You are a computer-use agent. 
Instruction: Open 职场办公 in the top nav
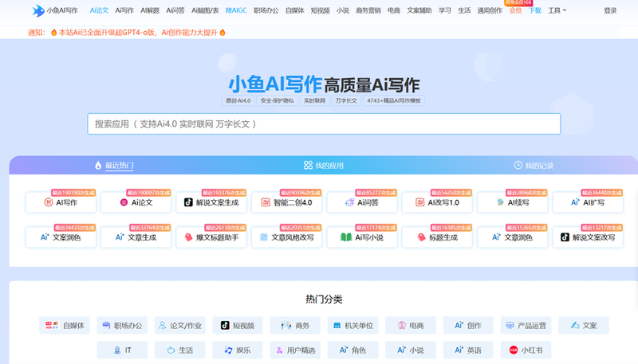266,10
